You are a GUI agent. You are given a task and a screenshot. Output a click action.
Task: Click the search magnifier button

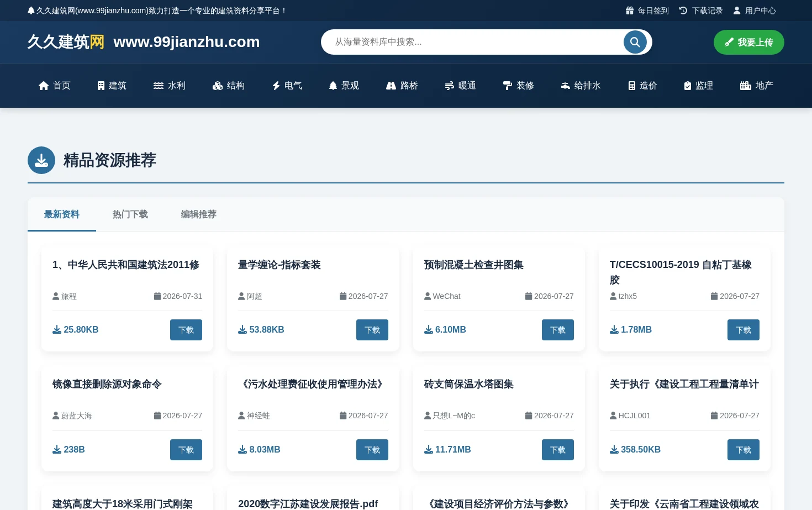coord(635,42)
